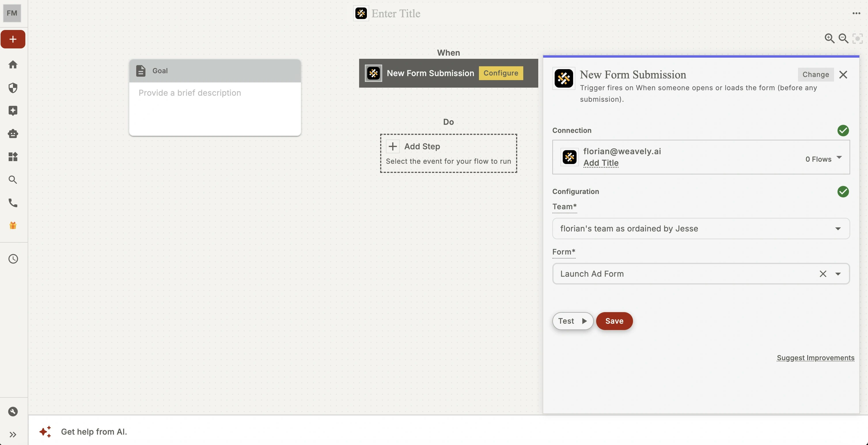Image resolution: width=868 pixels, height=445 pixels.
Task: Clear the Launch Ad Form selection
Action: coord(823,274)
